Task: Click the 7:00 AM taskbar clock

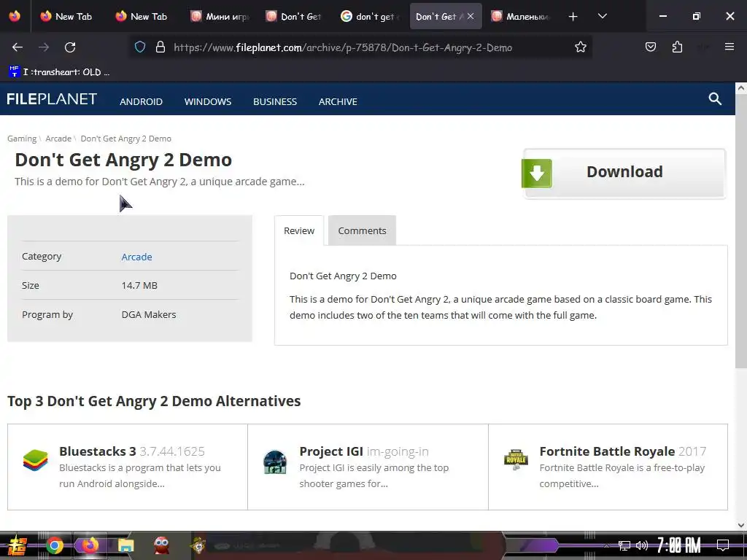Action: pos(679,545)
